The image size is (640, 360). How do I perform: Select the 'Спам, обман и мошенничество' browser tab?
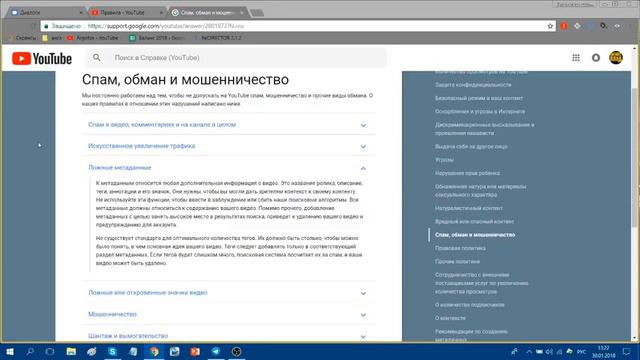tap(207, 13)
